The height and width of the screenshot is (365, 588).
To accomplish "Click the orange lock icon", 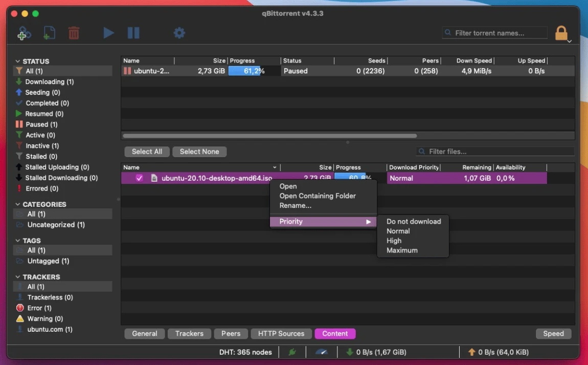I will [x=561, y=33].
